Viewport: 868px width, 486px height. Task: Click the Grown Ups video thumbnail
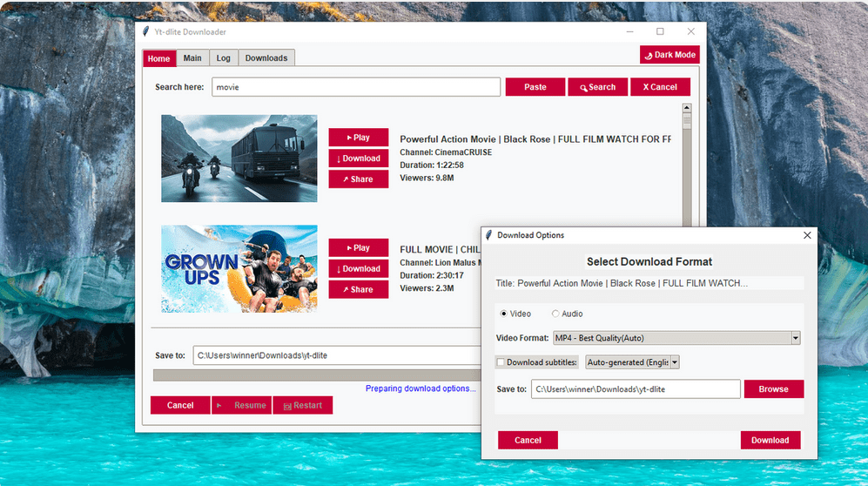[x=239, y=269]
